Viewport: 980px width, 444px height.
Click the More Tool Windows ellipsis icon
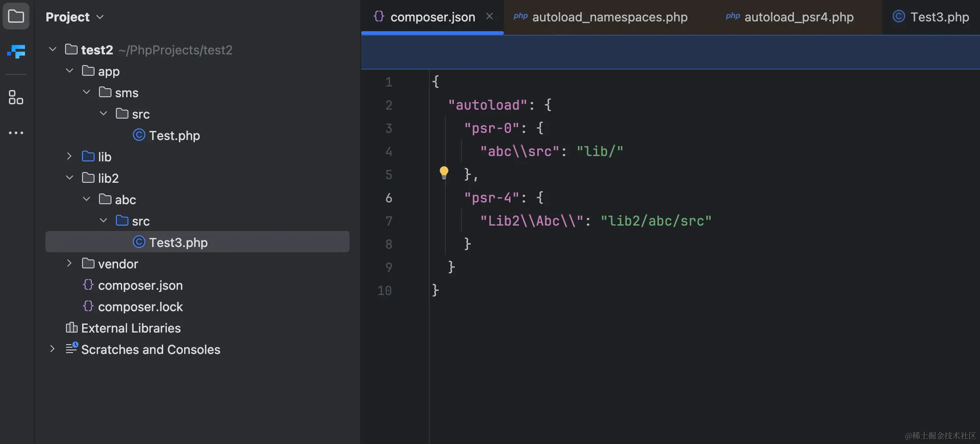16,132
